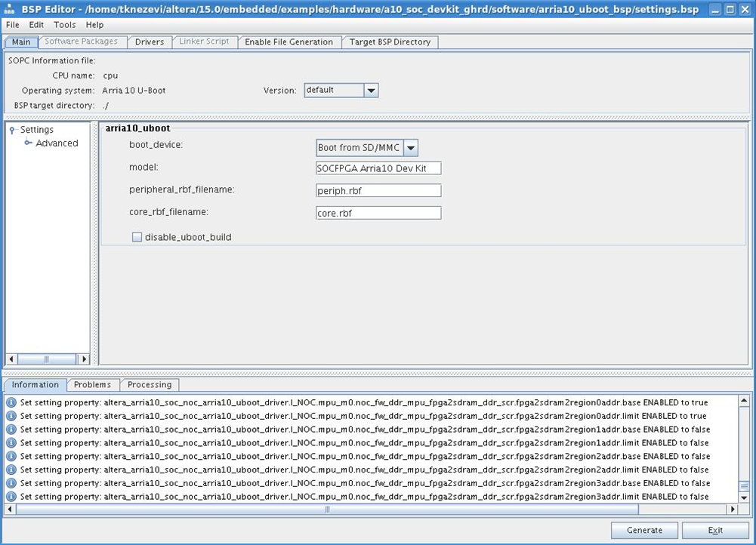Switch to the Processing tab
Image resolution: width=756 pixels, height=545 pixels.
tap(150, 384)
